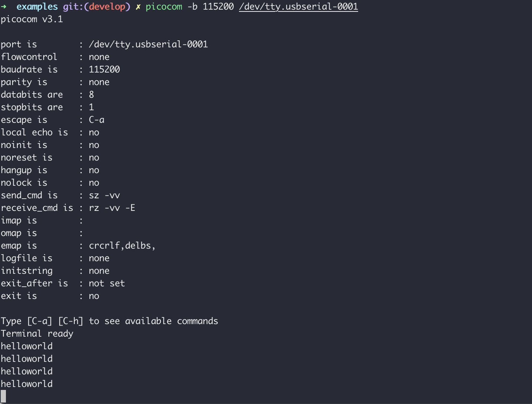Click the emap value crcrlf,delbs,
The image size is (532, 404).
pos(122,246)
